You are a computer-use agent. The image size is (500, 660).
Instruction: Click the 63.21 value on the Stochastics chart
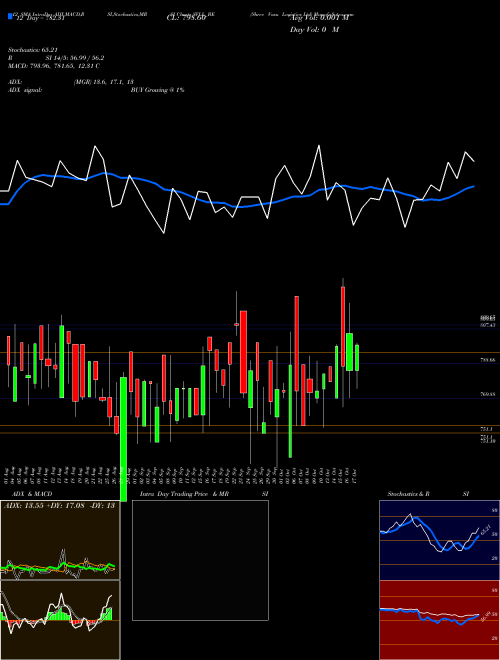pyautogui.click(x=486, y=530)
